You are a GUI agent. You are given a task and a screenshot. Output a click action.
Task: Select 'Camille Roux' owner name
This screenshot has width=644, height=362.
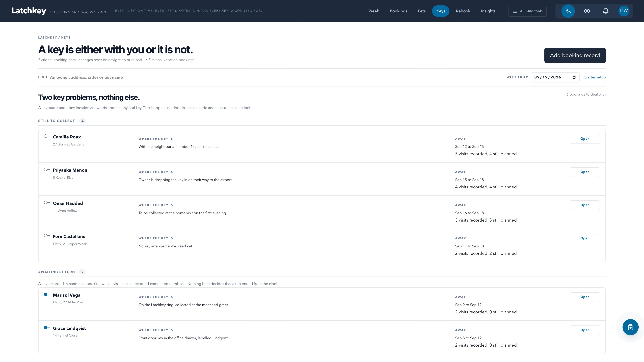click(x=67, y=137)
